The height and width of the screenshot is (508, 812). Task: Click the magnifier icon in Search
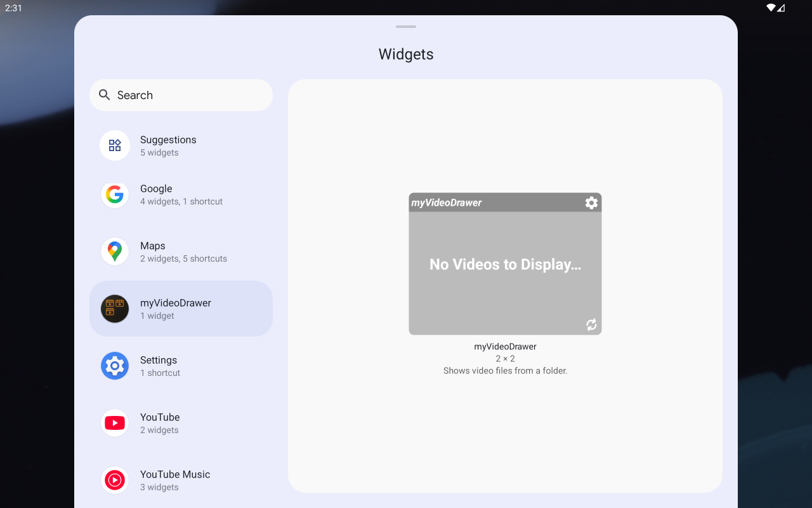point(105,95)
